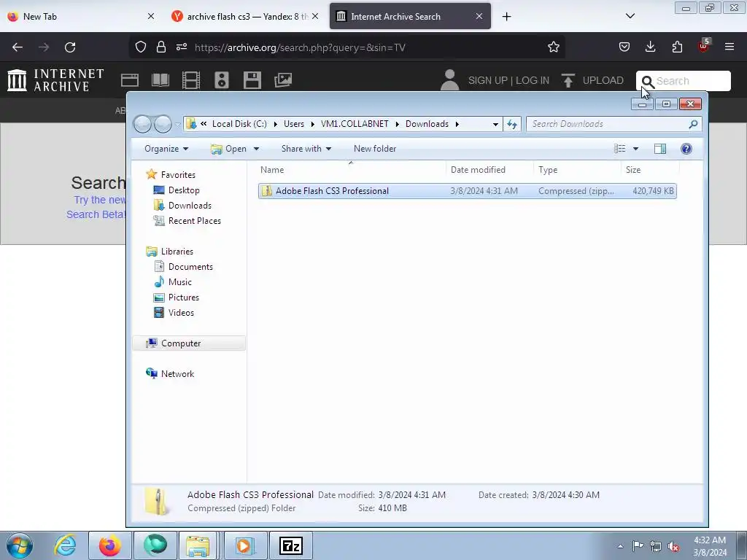The width and height of the screenshot is (747, 560).
Task: Click Explorer's forward navigation button
Action: [163, 124]
